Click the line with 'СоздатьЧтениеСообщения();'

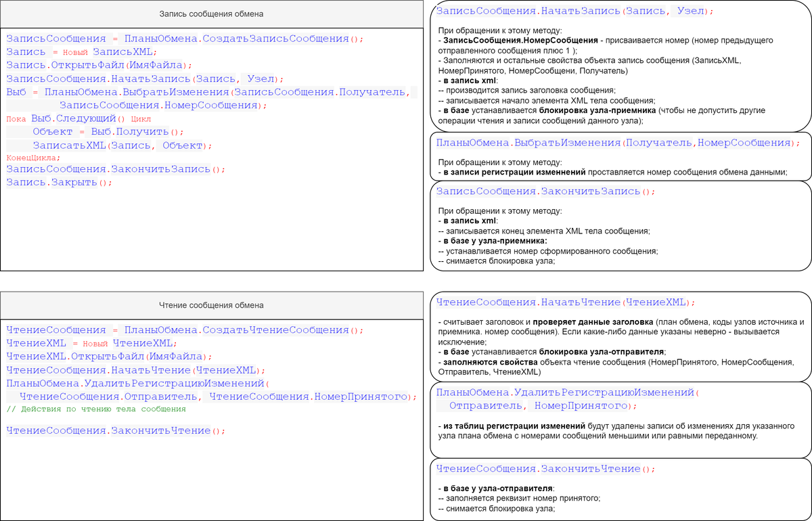click(x=185, y=330)
